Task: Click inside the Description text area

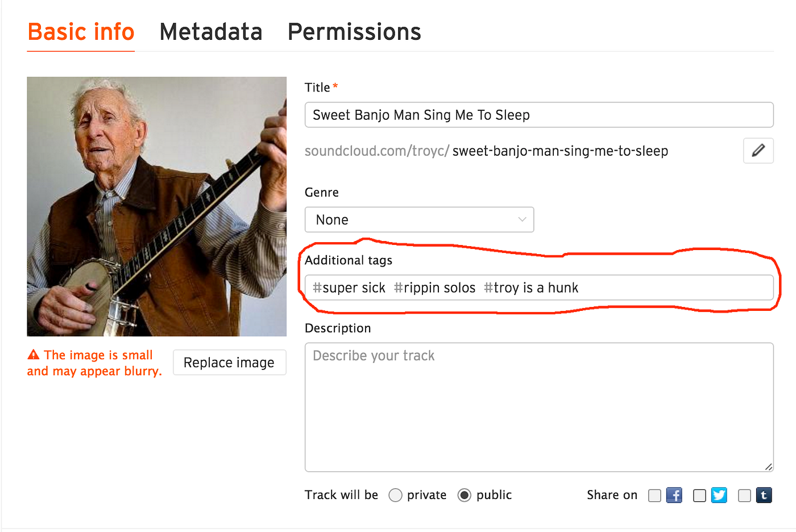Action: [x=538, y=407]
